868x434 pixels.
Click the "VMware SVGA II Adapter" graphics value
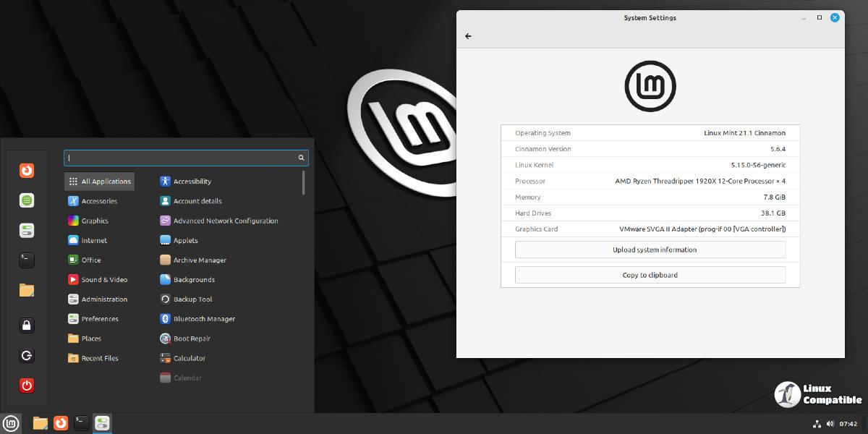point(703,229)
